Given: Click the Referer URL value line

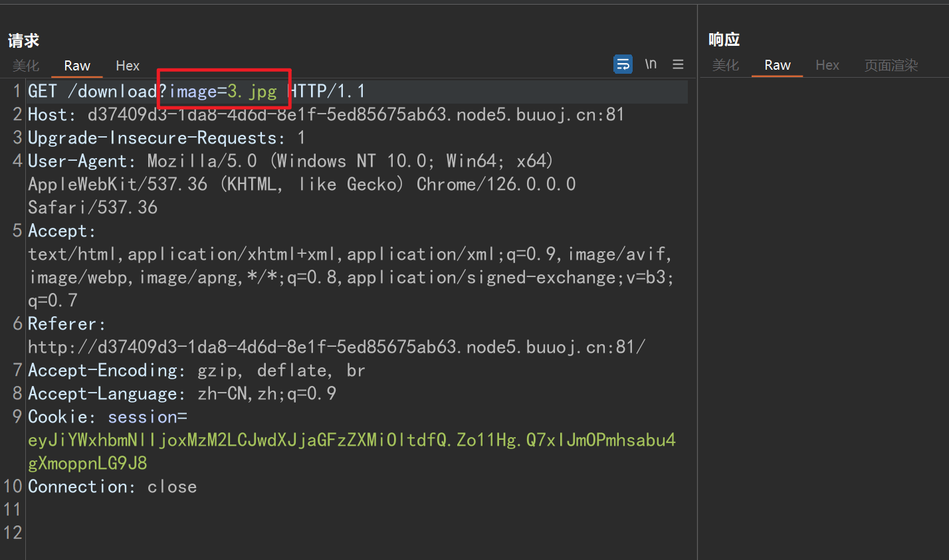Looking at the screenshot, I should coord(336,347).
